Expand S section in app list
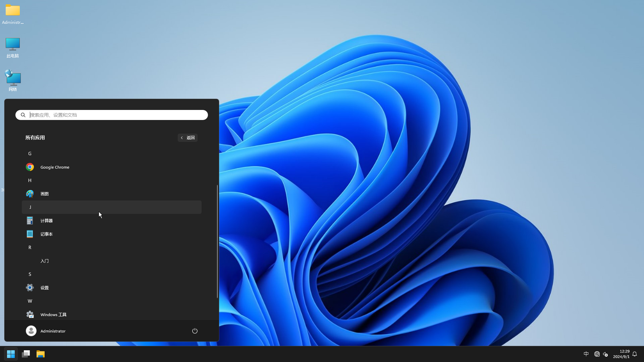The height and width of the screenshot is (362, 644). click(x=30, y=274)
